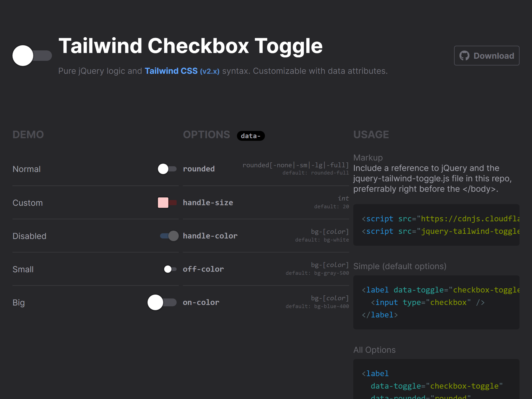Viewport: 532px width, 399px height.
Task: Click the DEMO section heading
Action: pos(28,135)
